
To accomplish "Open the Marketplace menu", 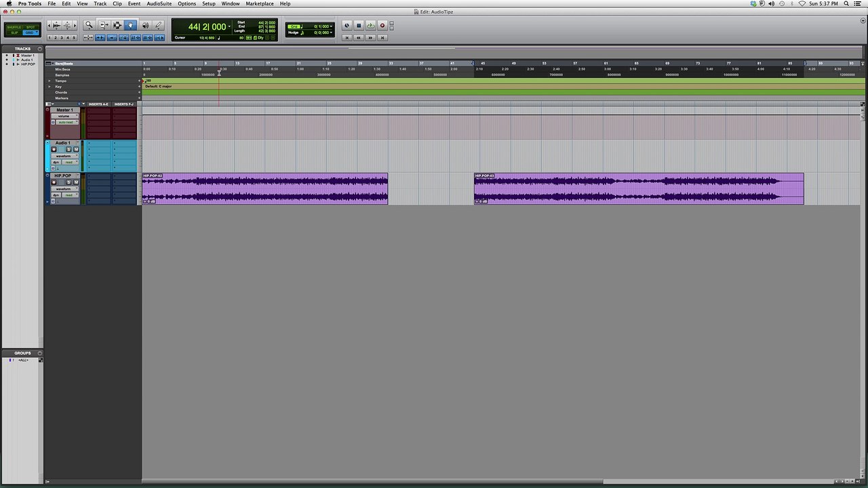I will click(260, 3).
